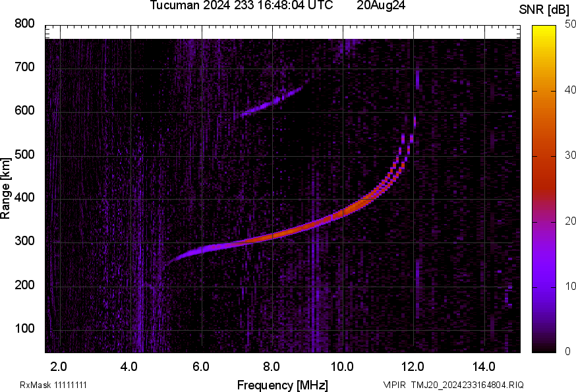Screen dimensions: 576x392
Task: Click the yellow top of the SNR colorbar
Action: pyautogui.click(x=544, y=30)
